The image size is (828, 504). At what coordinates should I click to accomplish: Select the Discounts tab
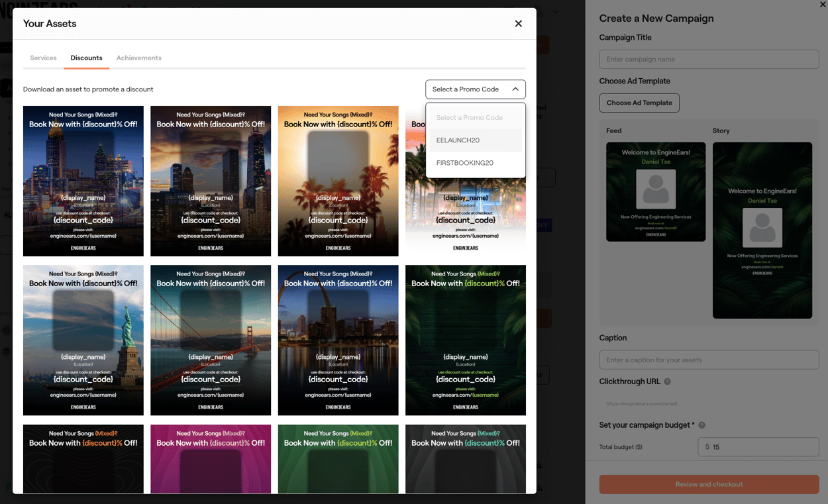[86, 58]
